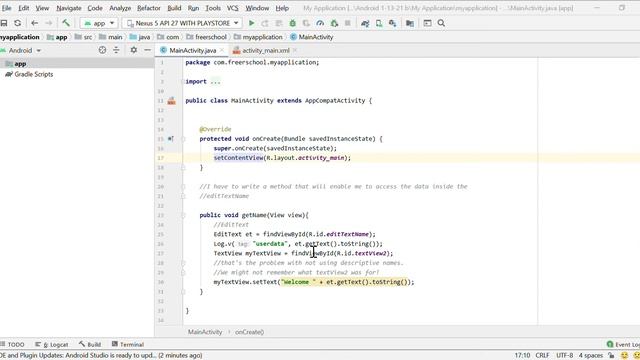Open the Refactor menu

[149, 8]
